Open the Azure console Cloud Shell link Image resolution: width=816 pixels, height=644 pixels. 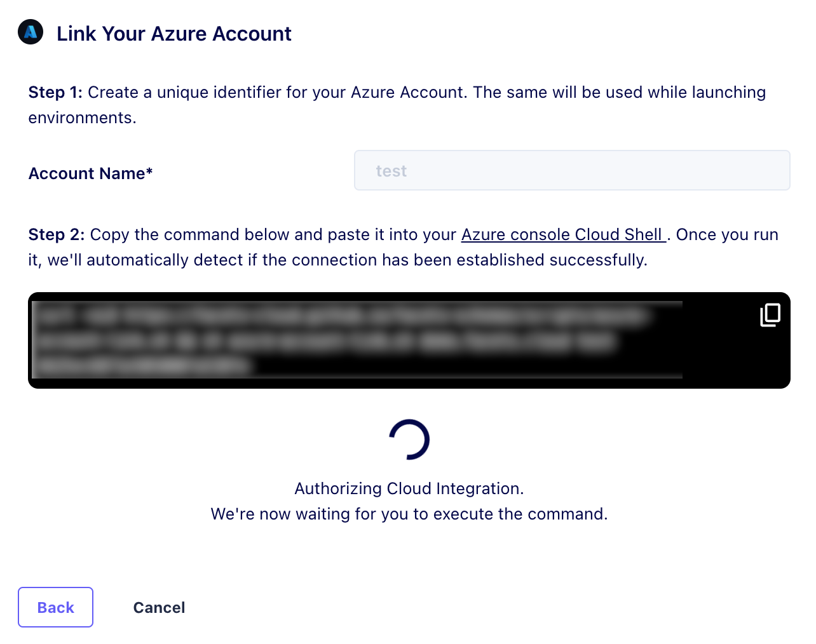pos(564,234)
